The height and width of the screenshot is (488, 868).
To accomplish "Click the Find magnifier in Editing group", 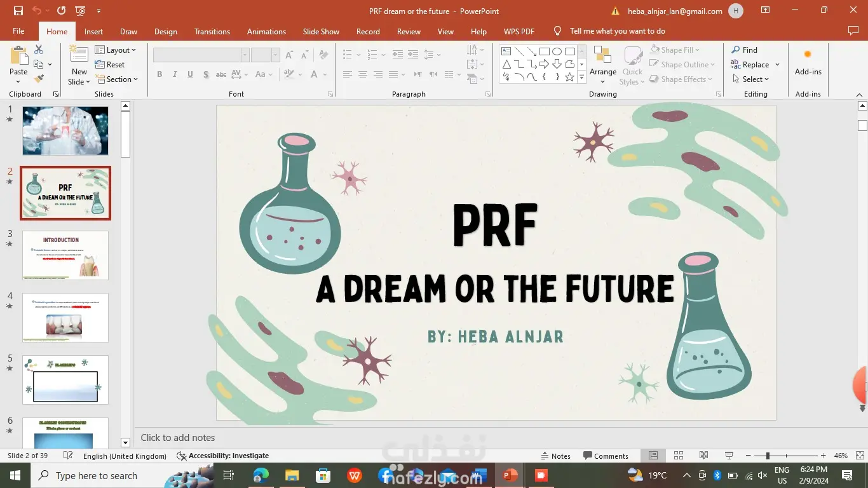I will [744, 50].
